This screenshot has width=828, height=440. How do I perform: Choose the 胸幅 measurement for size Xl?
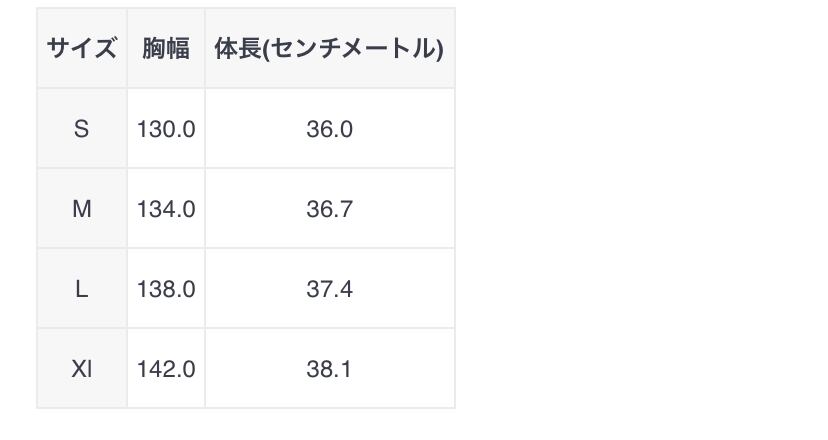pyautogui.click(x=166, y=369)
